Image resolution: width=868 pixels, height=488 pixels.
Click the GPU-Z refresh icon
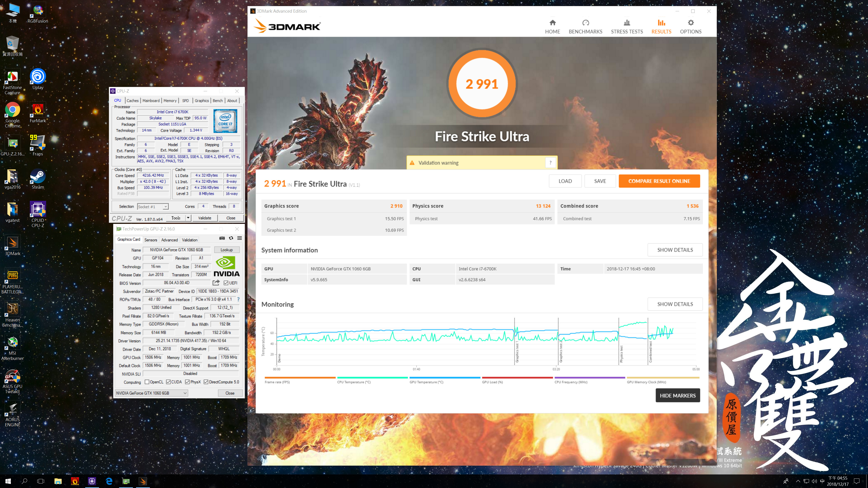[x=231, y=238]
